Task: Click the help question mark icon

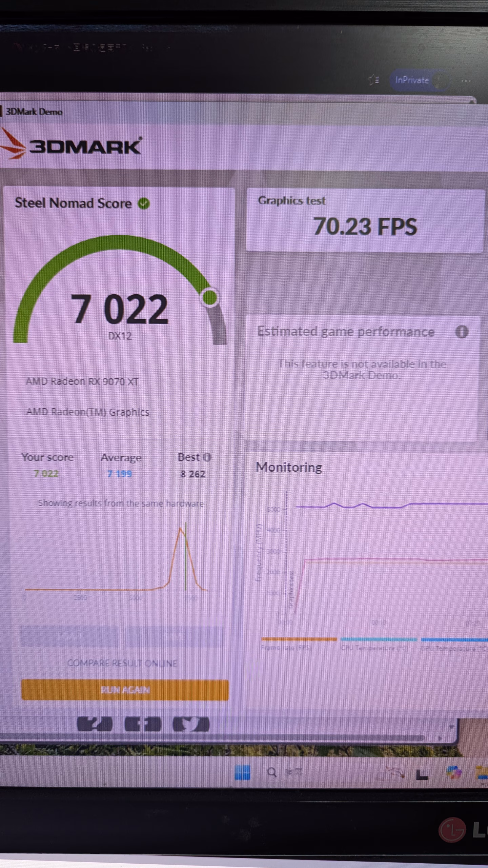Action: (95, 724)
